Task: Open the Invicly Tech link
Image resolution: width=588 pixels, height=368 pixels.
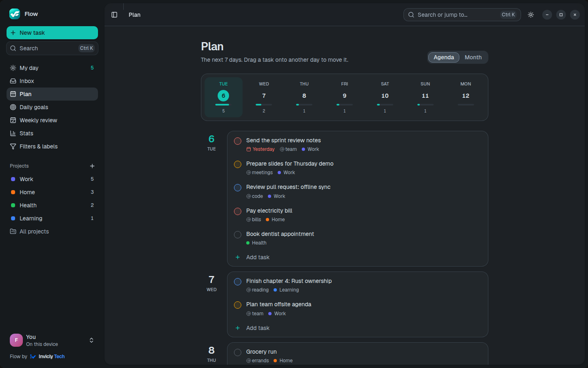Action: coord(47,357)
